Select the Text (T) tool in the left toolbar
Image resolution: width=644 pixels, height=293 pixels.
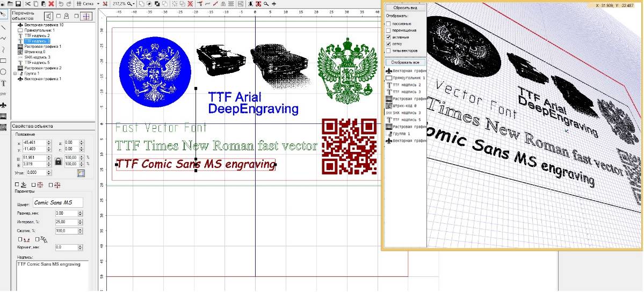(x=3, y=83)
